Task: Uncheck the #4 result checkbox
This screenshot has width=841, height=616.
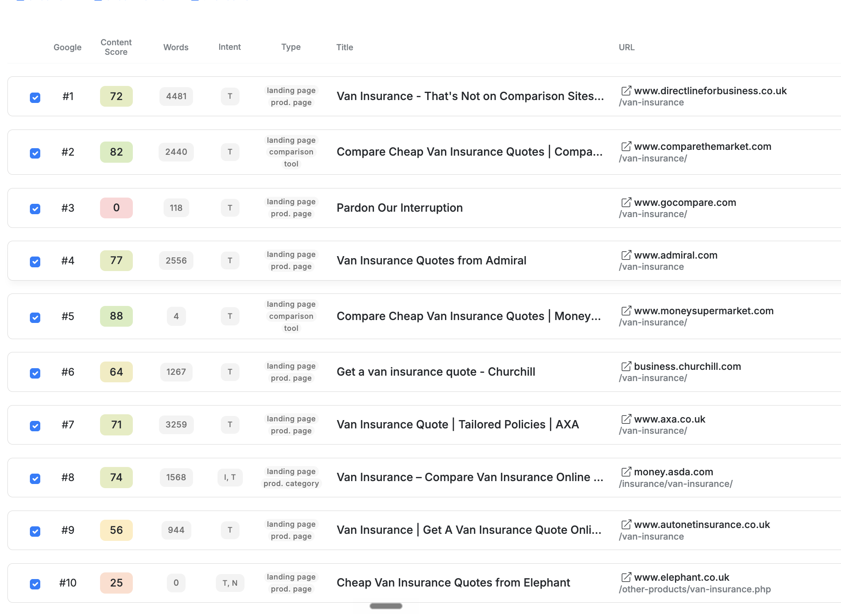Action: pyautogui.click(x=35, y=262)
